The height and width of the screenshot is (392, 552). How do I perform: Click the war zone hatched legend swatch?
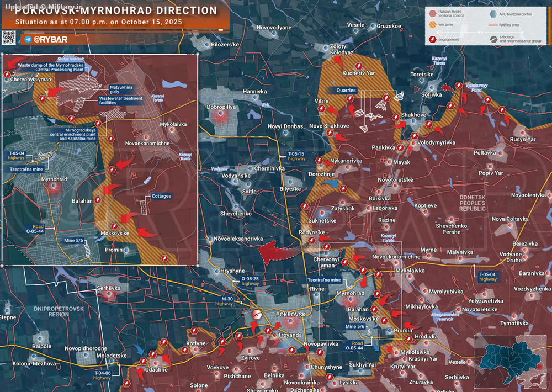point(433,25)
